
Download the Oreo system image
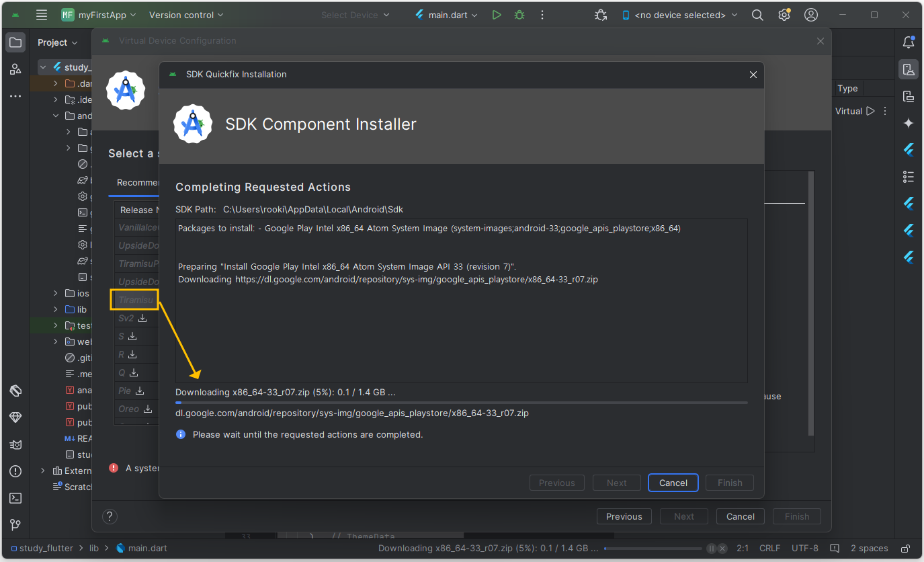[147, 409]
